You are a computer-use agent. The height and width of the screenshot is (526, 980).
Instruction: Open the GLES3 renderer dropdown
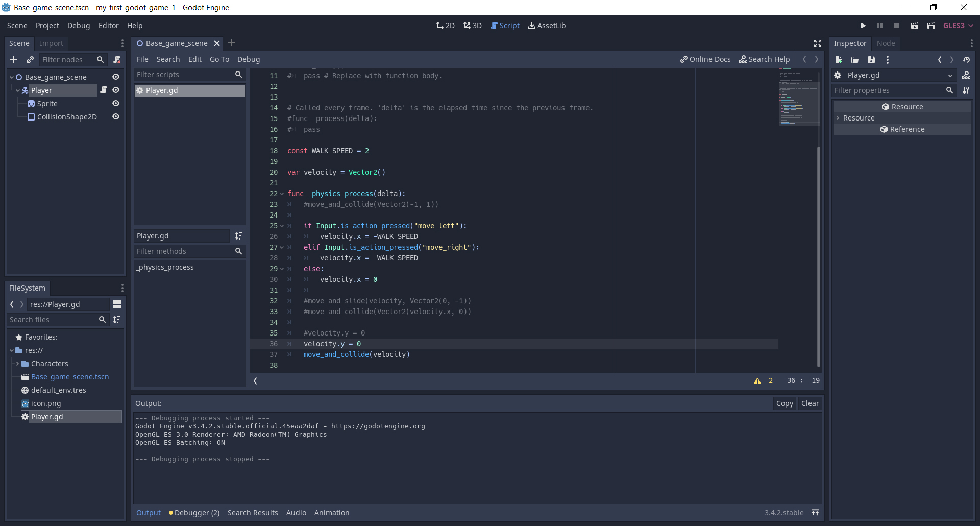coord(958,26)
